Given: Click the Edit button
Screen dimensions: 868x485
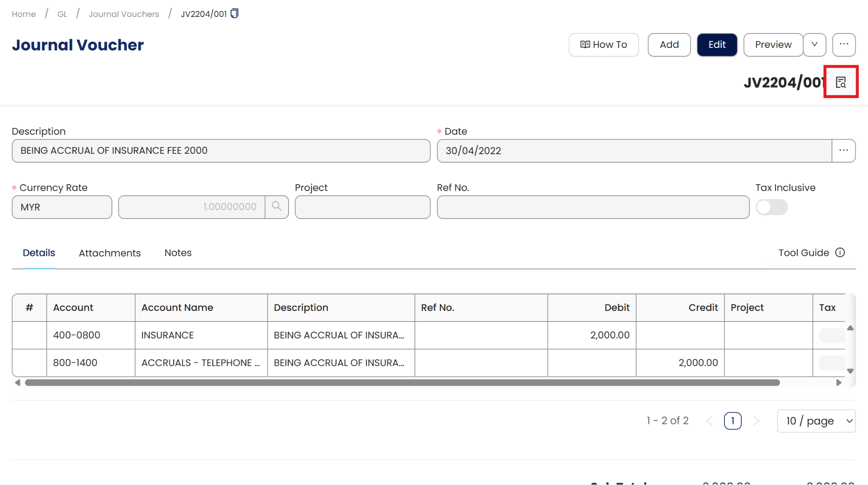Looking at the screenshot, I should coord(717,44).
